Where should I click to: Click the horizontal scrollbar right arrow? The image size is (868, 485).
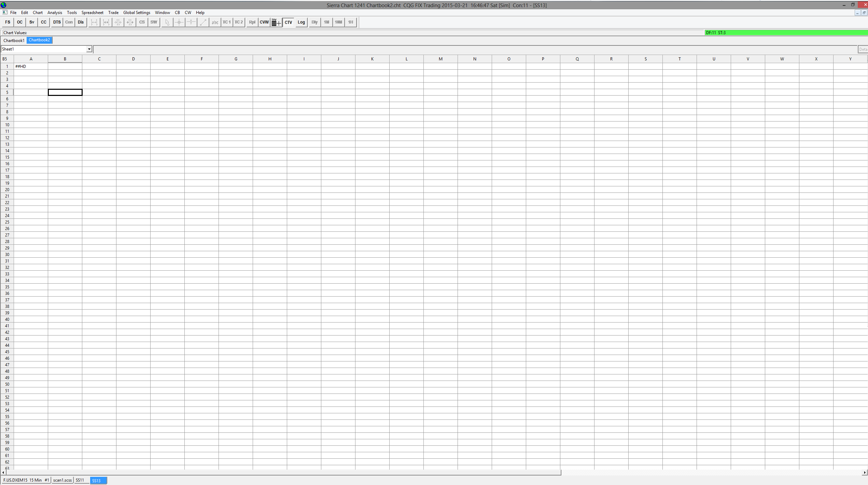[865, 473]
